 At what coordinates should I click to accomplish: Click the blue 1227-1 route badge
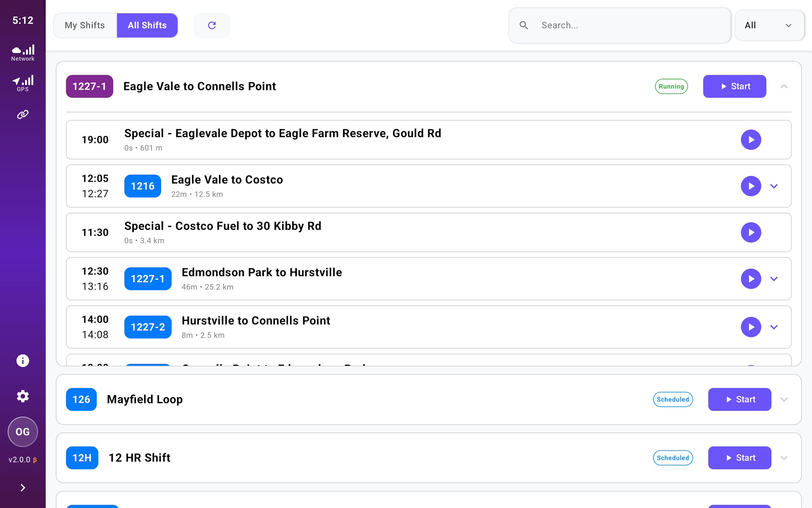click(x=148, y=279)
